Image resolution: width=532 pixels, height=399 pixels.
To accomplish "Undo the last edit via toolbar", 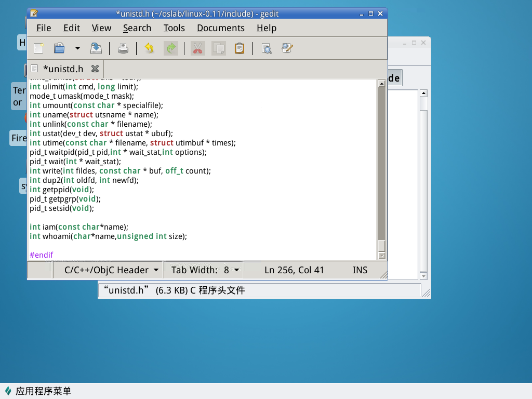I will point(149,48).
